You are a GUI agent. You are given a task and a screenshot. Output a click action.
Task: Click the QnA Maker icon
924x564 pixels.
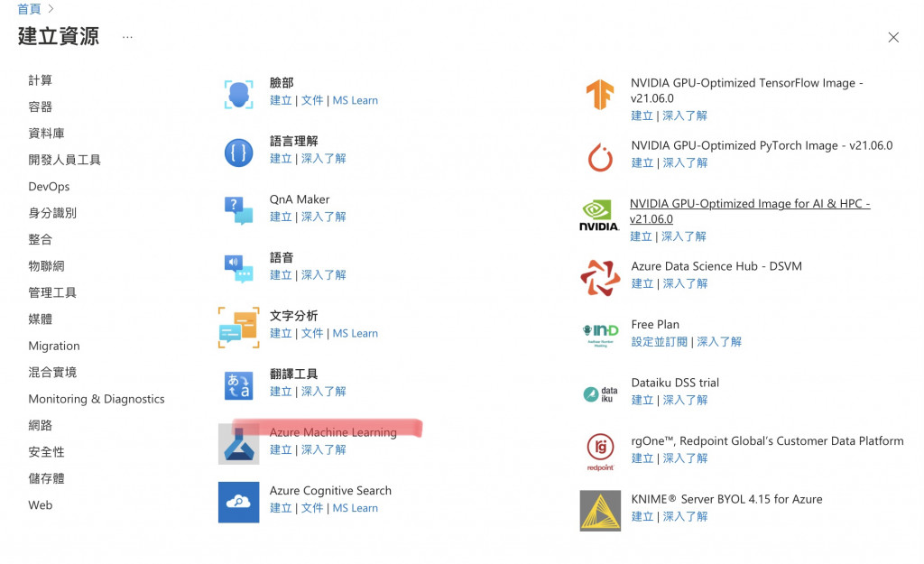pyautogui.click(x=238, y=211)
